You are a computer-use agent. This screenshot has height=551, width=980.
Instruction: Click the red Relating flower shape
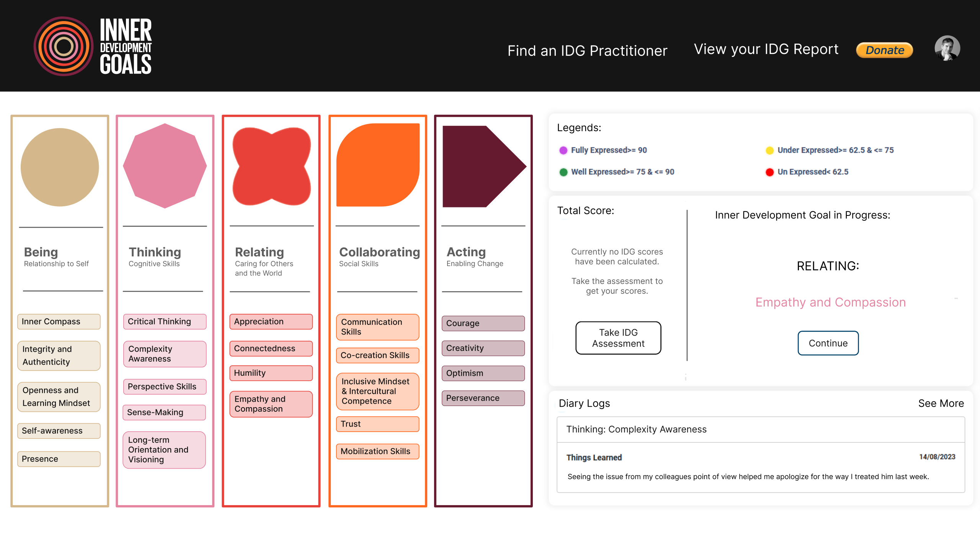coord(271,166)
